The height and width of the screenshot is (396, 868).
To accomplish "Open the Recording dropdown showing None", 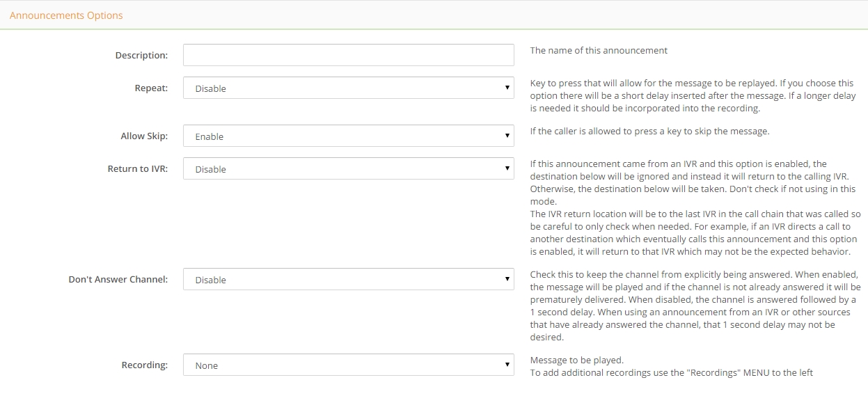I will (348, 365).
